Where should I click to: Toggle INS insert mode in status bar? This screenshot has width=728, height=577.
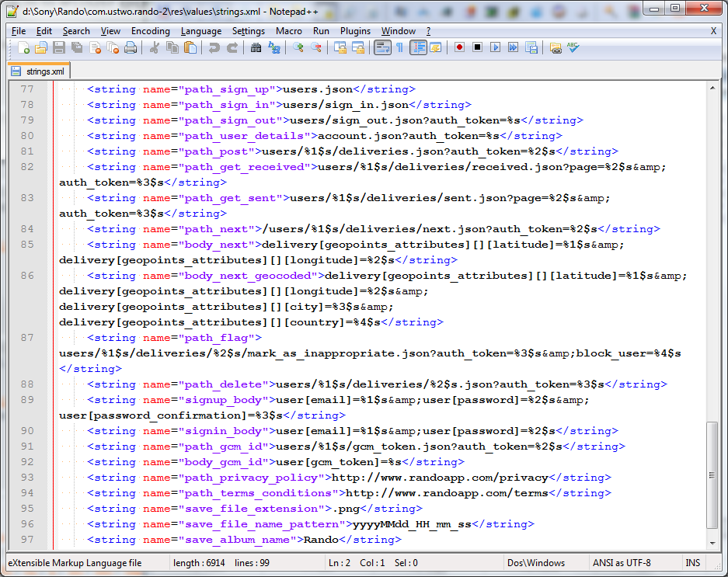pyautogui.click(x=692, y=562)
